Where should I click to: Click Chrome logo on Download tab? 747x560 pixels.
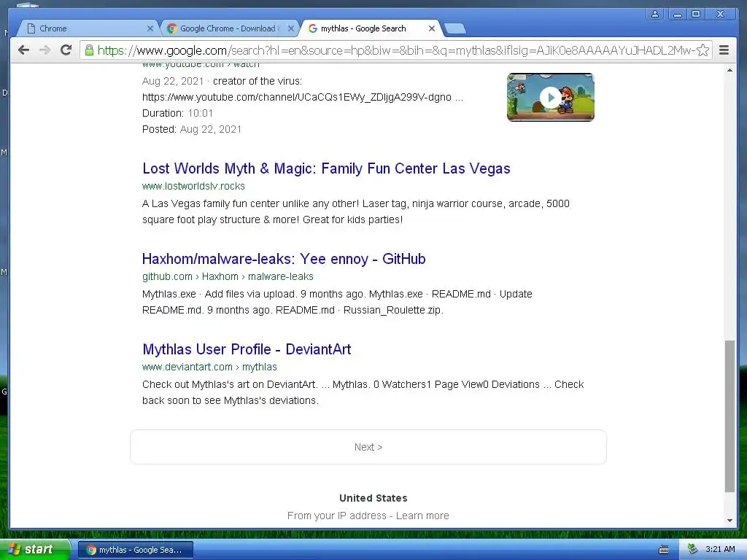point(172,28)
